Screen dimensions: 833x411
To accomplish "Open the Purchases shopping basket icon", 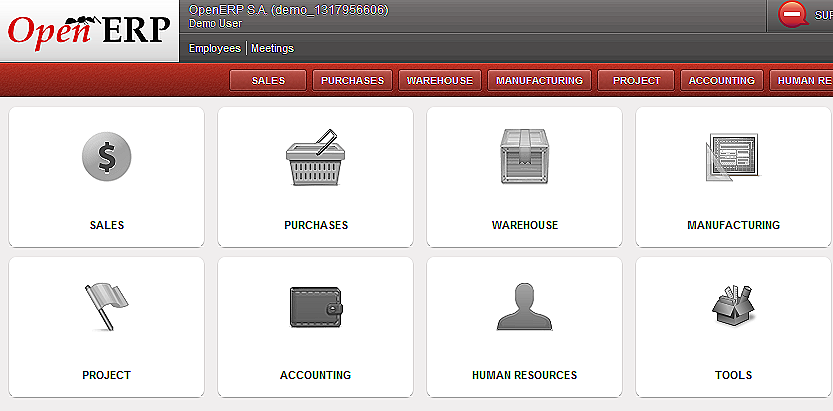I will click(316, 157).
